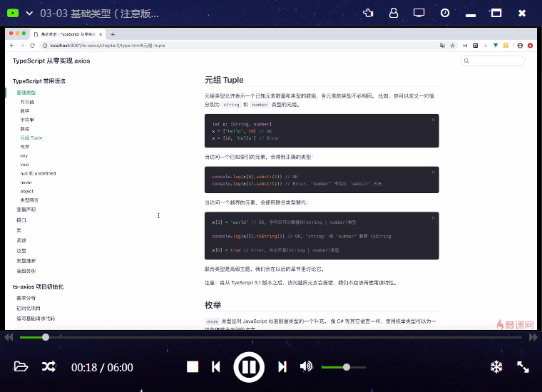The height and width of the screenshot is (392, 542).
Task: Open null 和 undefined sidebar entry
Action: click(38, 173)
